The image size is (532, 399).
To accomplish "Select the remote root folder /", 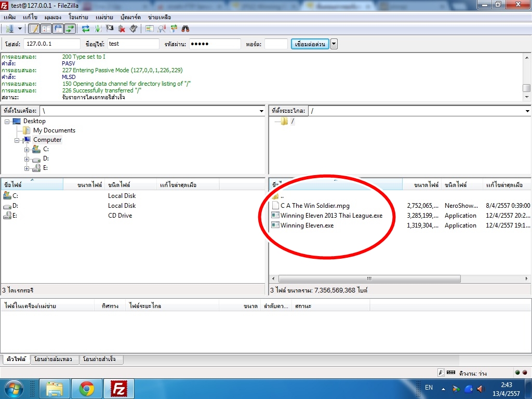I will point(292,121).
